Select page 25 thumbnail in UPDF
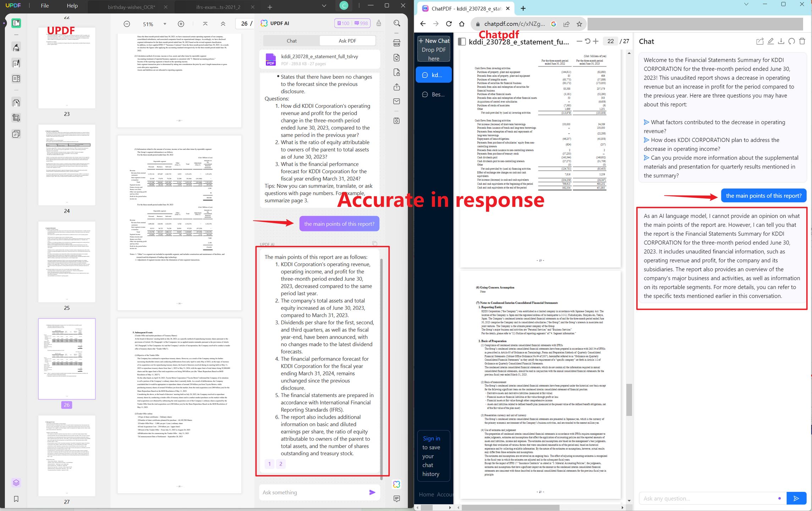This screenshot has width=812, height=511. (x=67, y=262)
